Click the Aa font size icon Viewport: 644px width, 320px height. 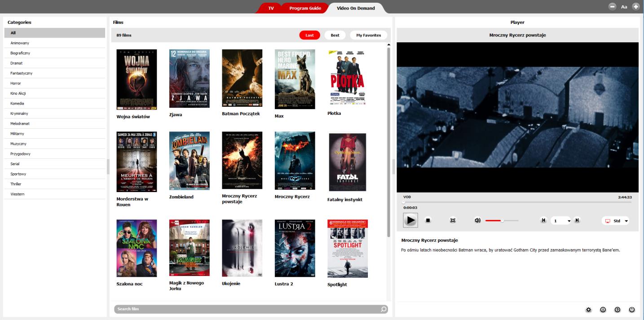[x=624, y=7]
